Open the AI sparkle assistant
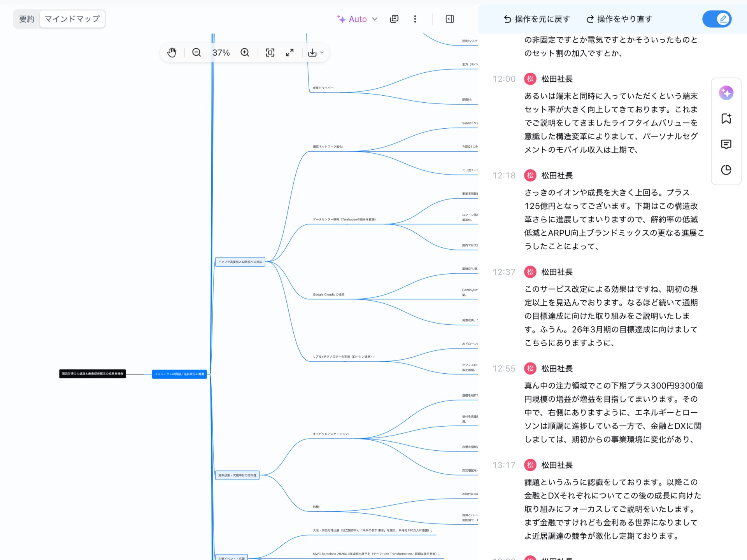Screen dimensions: 747x560 coord(726,93)
